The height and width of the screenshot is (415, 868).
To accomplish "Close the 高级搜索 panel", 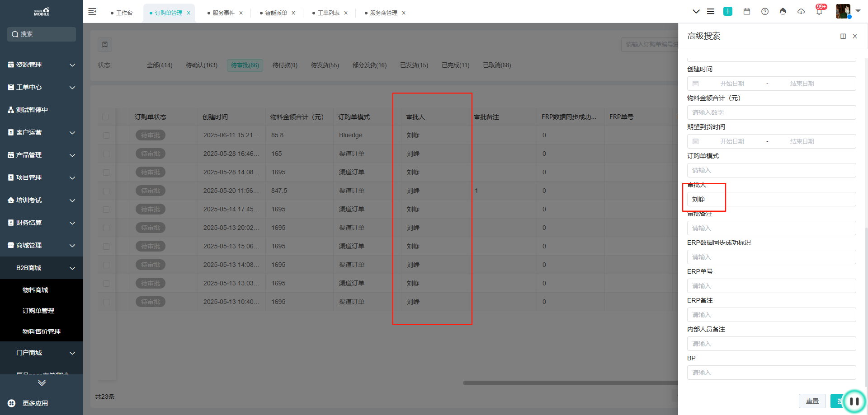I will pos(855,36).
